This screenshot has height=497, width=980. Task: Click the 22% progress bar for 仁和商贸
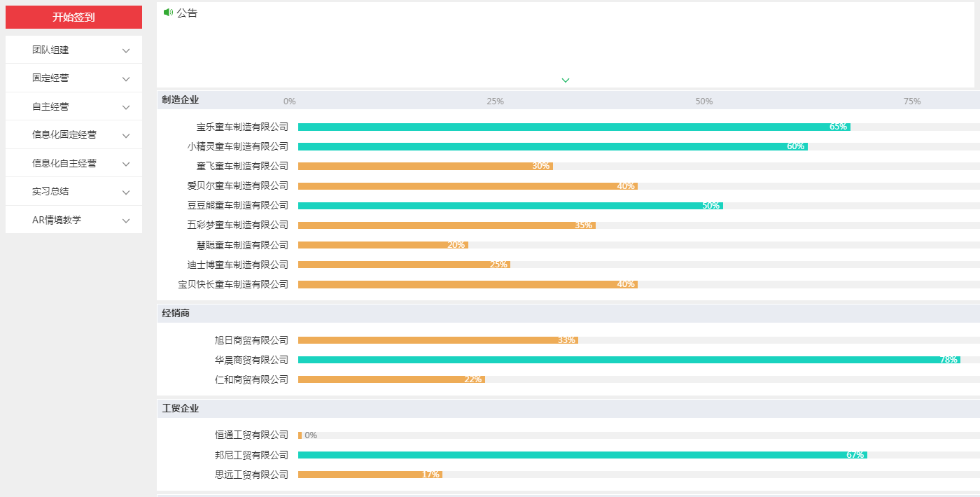click(x=391, y=379)
